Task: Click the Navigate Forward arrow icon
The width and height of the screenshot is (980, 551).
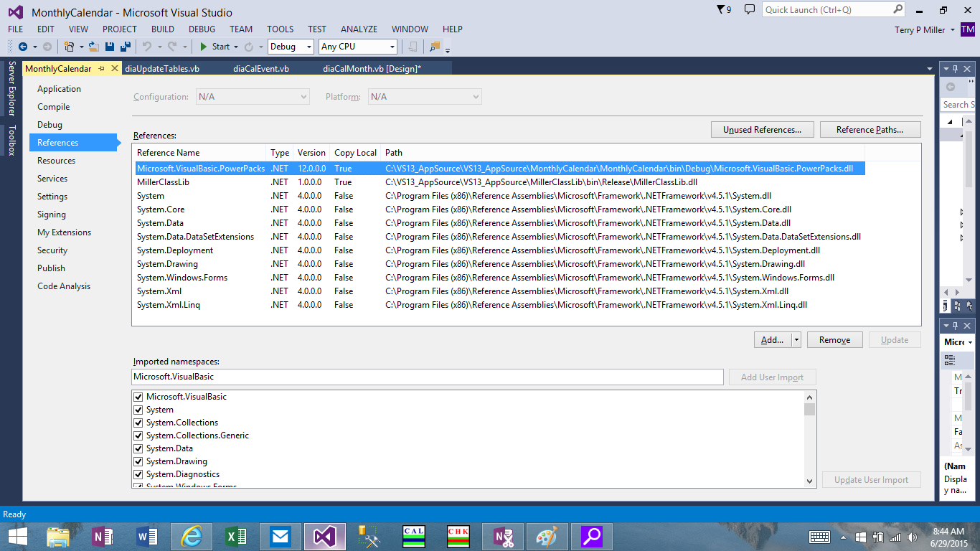Action: click(47, 47)
